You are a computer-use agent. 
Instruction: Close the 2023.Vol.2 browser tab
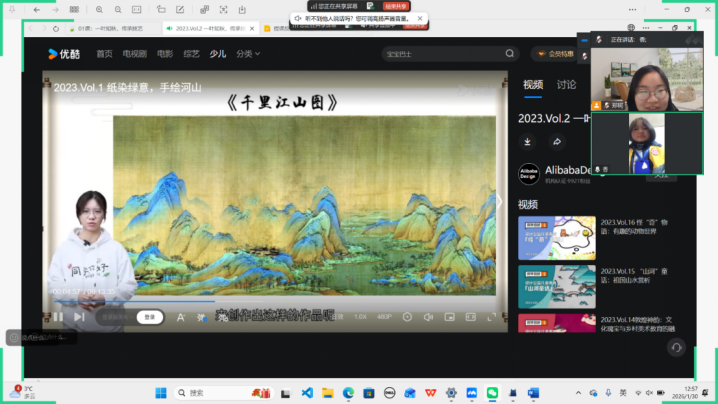click(x=252, y=28)
